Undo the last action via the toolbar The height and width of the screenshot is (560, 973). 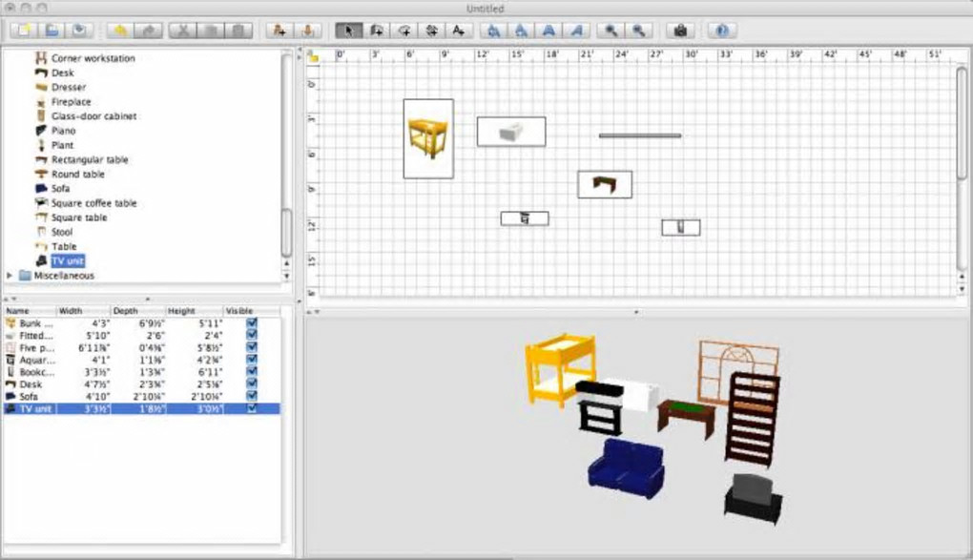pyautogui.click(x=120, y=31)
